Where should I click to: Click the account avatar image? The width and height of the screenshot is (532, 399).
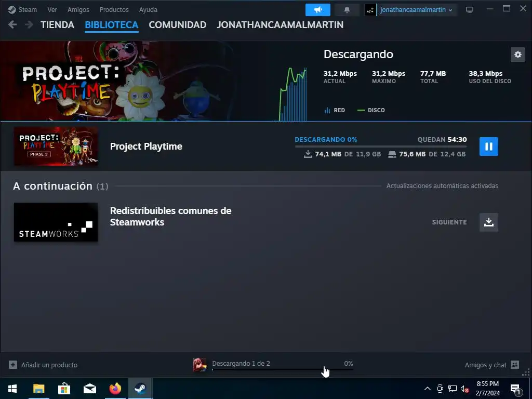(x=370, y=10)
